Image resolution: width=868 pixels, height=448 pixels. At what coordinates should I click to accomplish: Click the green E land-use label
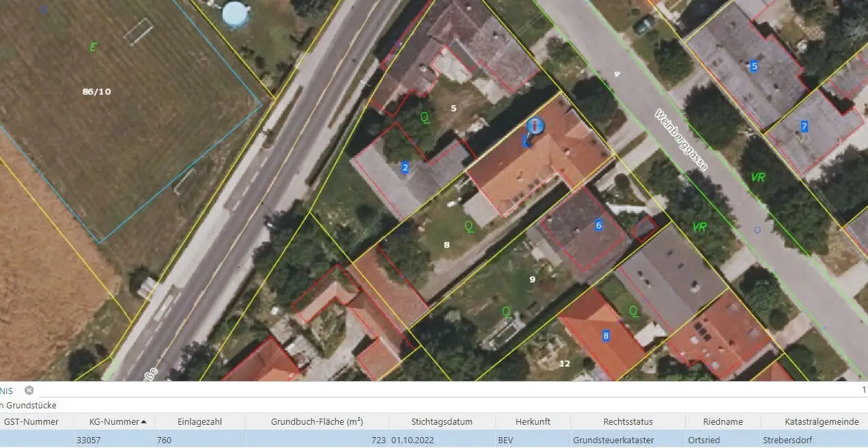(x=93, y=47)
